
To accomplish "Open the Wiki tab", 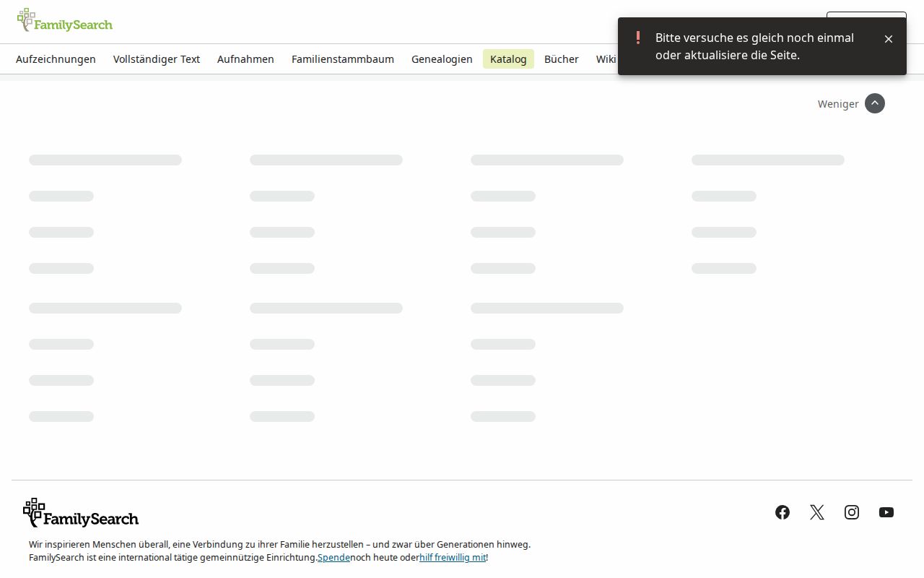I will (x=605, y=59).
